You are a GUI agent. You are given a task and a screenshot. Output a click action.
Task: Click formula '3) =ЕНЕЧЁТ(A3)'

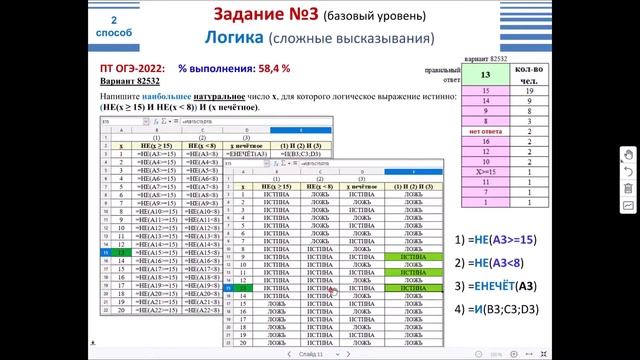click(496, 286)
